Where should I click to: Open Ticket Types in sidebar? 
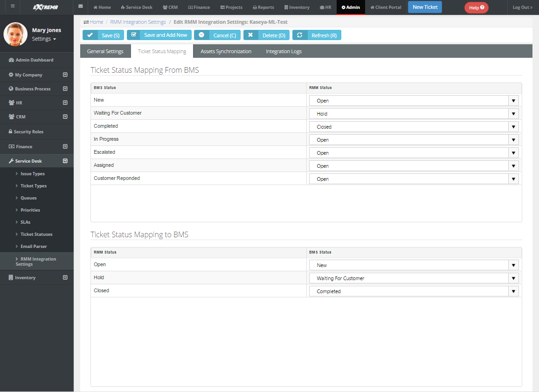click(x=34, y=186)
